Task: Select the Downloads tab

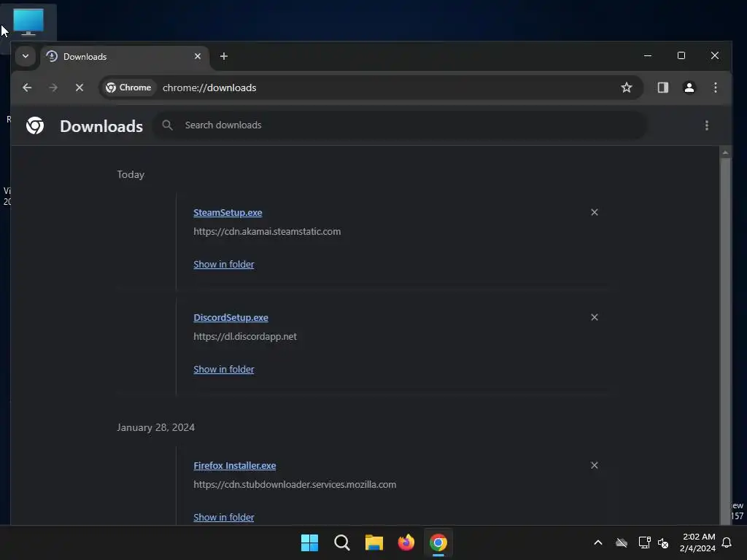Action: (125, 57)
